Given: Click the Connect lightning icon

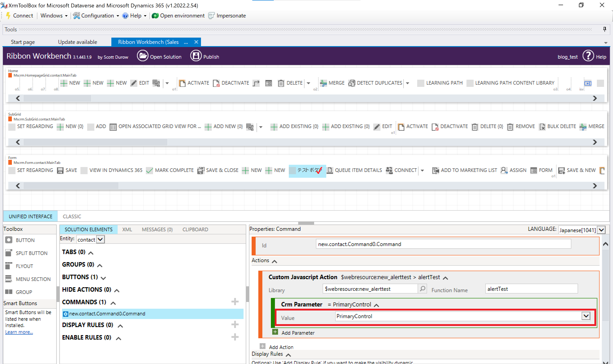Looking at the screenshot, I should [x=8, y=16].
